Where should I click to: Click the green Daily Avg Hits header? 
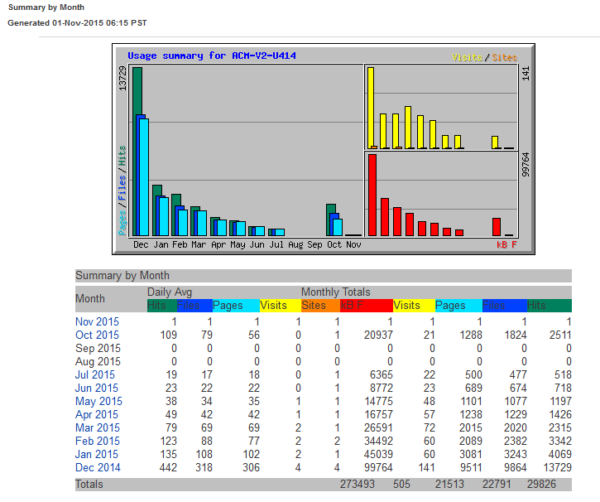159,304
